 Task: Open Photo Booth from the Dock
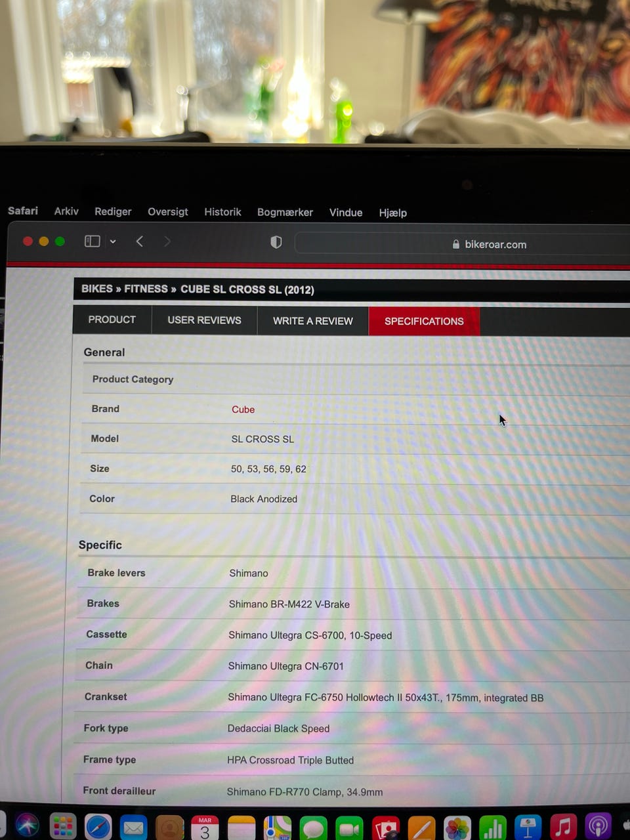[385, 828]
